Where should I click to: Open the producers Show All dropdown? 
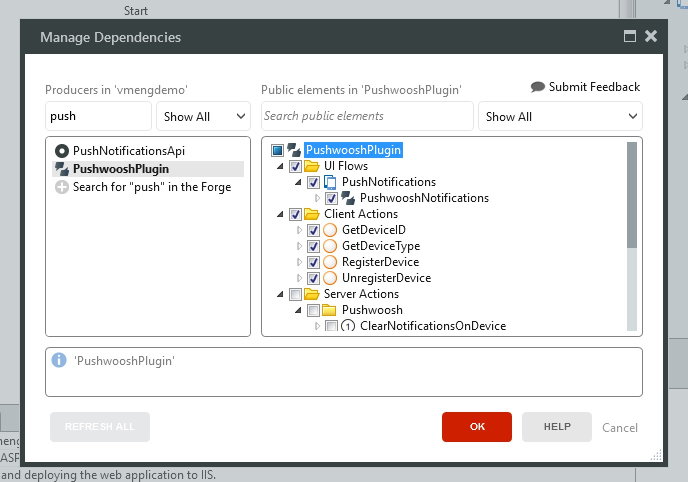(204, 116)
